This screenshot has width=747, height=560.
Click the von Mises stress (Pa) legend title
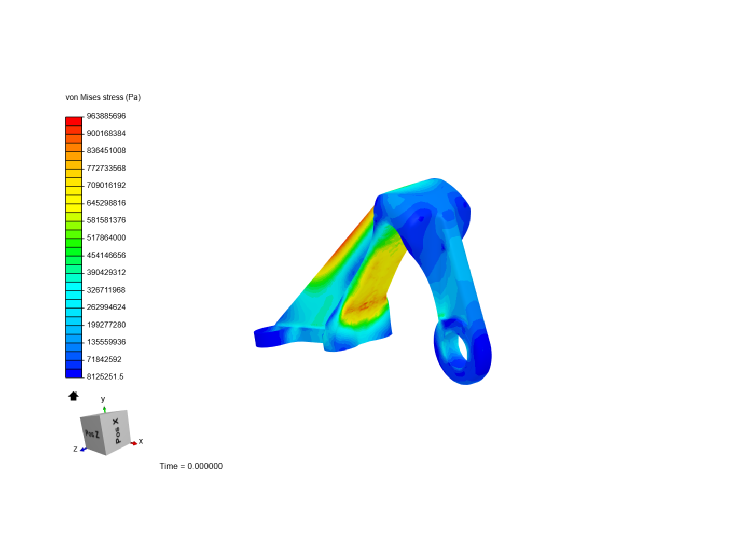click(x=103, y=97)
